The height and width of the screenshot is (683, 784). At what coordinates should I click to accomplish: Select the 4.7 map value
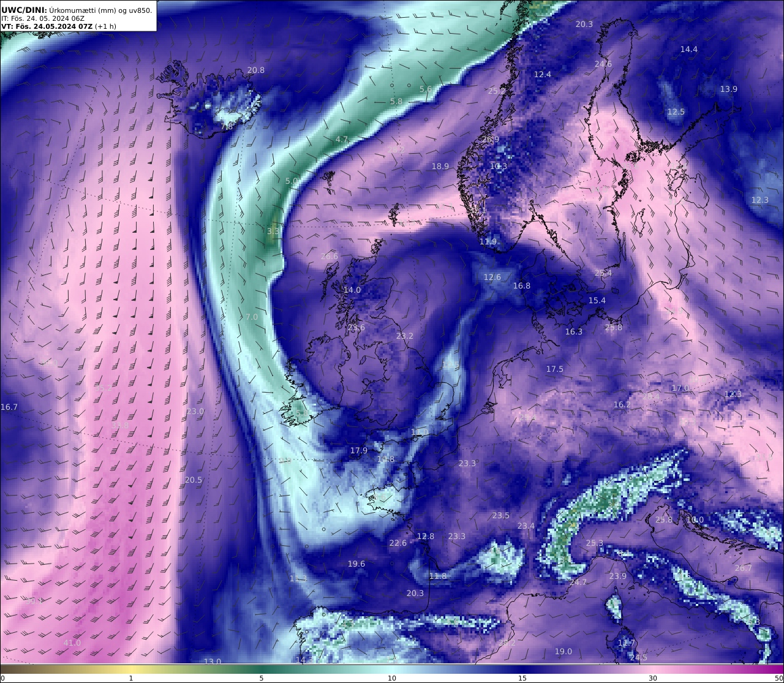(342, 140)
